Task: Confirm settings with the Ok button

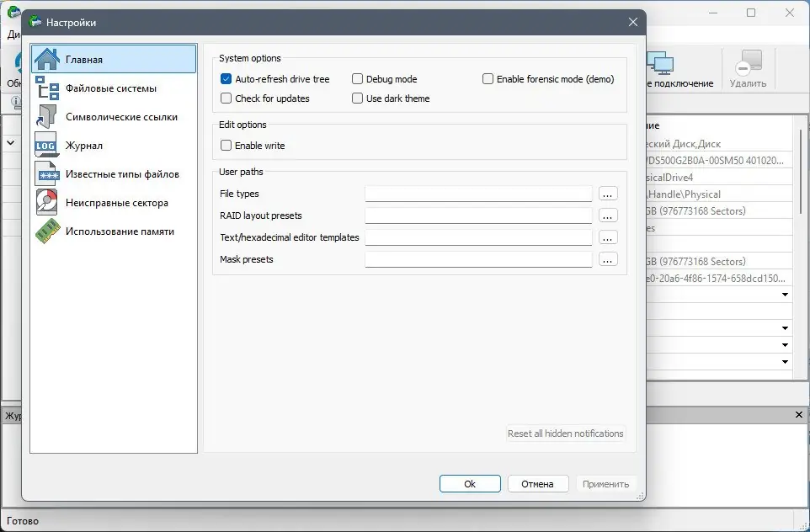Action: tap(469, 483)
